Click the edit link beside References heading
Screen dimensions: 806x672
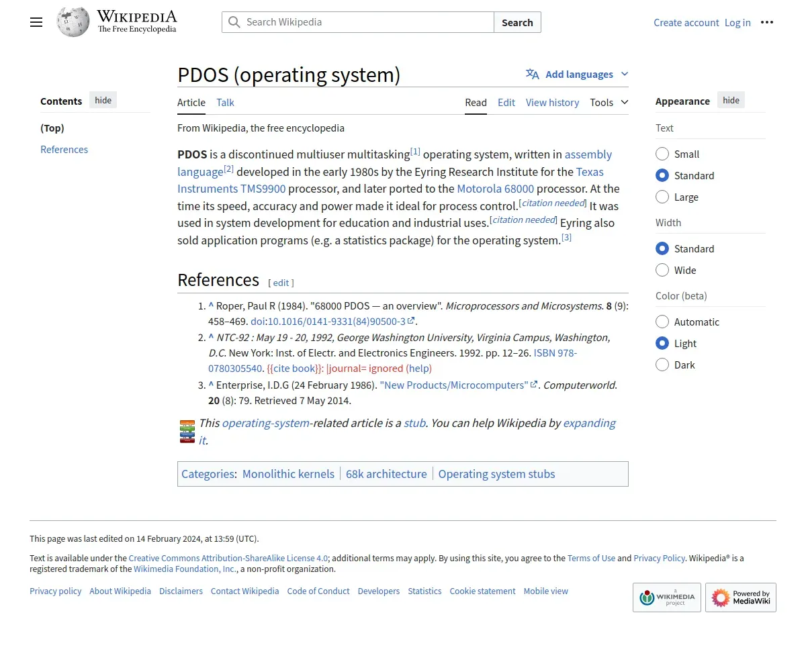281,283
